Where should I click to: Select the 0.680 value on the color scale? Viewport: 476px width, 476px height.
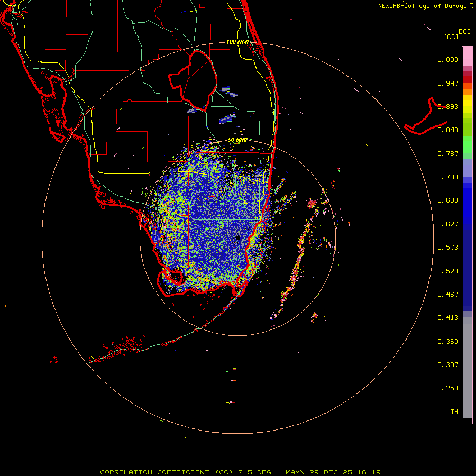click(x=448, y=200)
